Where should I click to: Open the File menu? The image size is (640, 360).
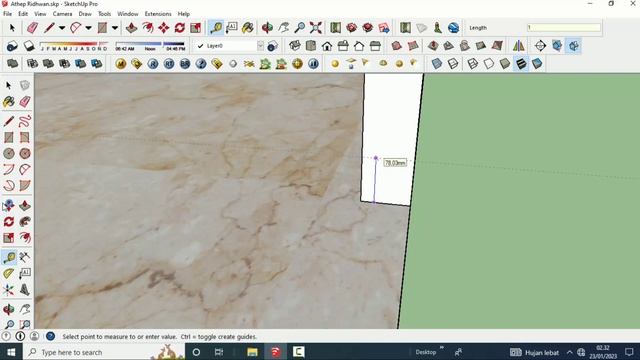point(7,13)
